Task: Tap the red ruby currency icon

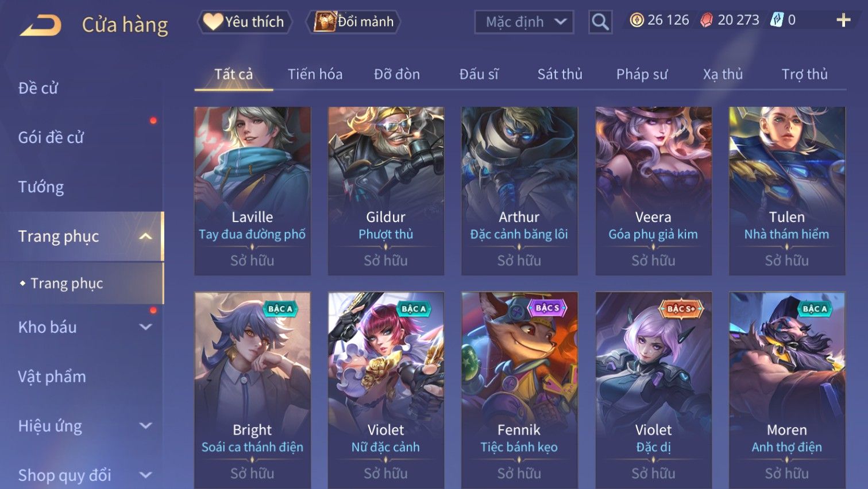Action: pyautogui.click(x=707, y=21)
